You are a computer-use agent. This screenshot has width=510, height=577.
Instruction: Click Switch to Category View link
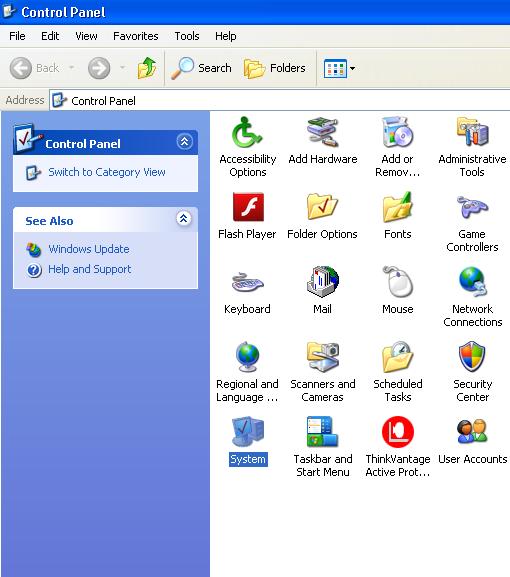point(107,172)
